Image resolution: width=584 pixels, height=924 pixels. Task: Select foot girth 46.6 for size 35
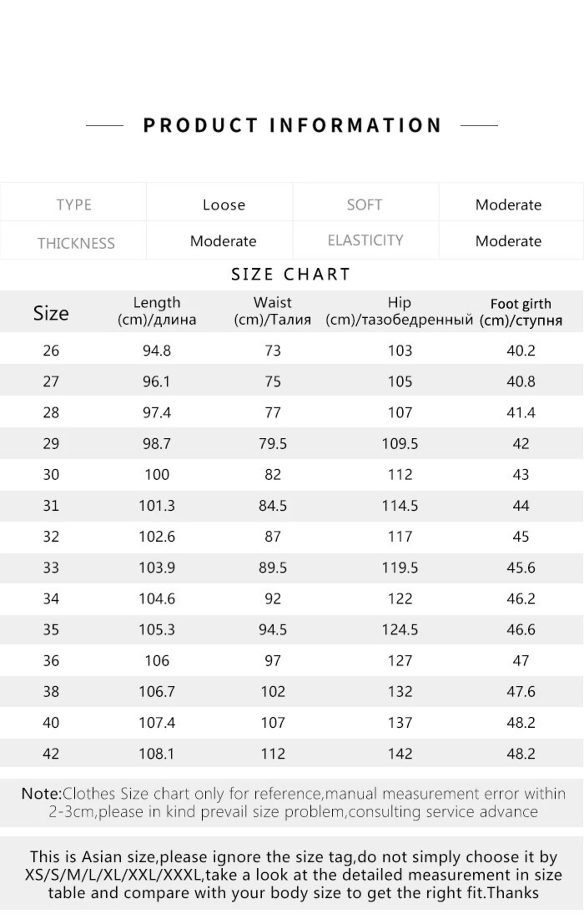[521, 630]
